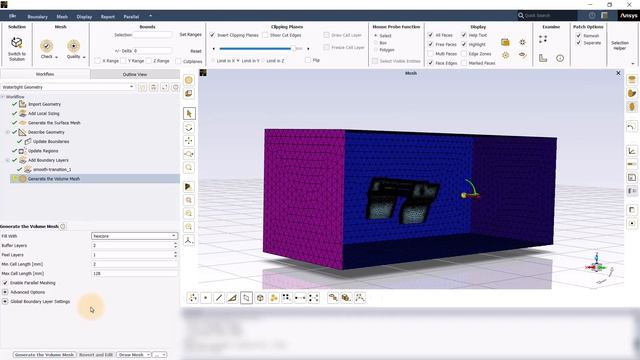Uncheck the Remesh patch option
Screen dimensions: 640x360
coord(578,36)
